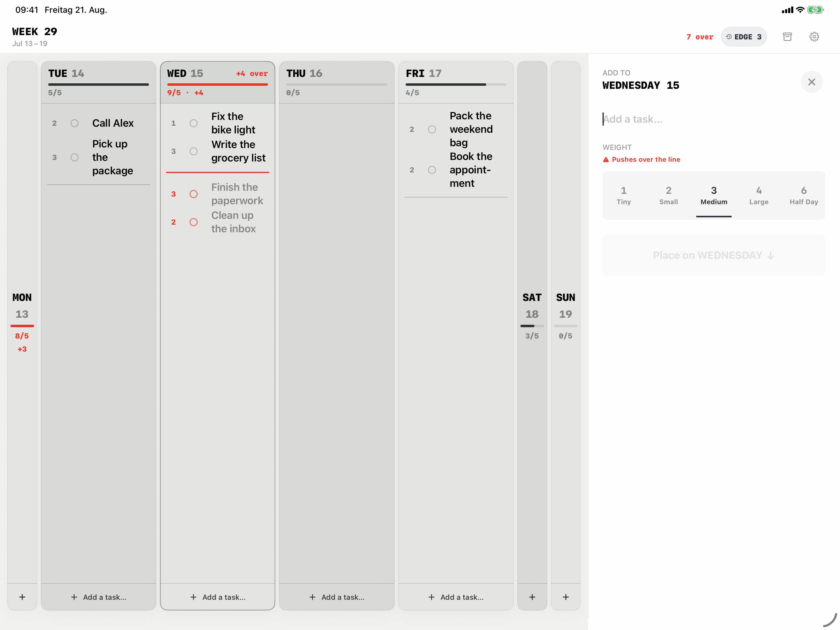The height and width of the screenshot is (630, 840).
Task: Select weight 1 Tiny
Action: [x=624, y=195]
